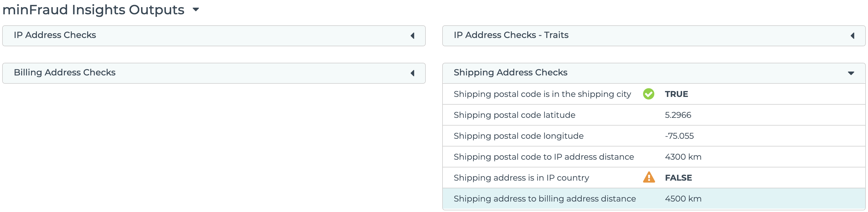Click the highlighted 4500 km distance value
Image resolution: width=868 pixels, height=212 pixels.
[x=683, y=199]
